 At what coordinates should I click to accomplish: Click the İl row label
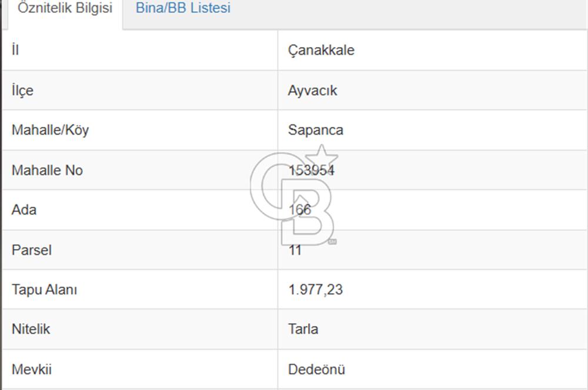coord(15,49)
